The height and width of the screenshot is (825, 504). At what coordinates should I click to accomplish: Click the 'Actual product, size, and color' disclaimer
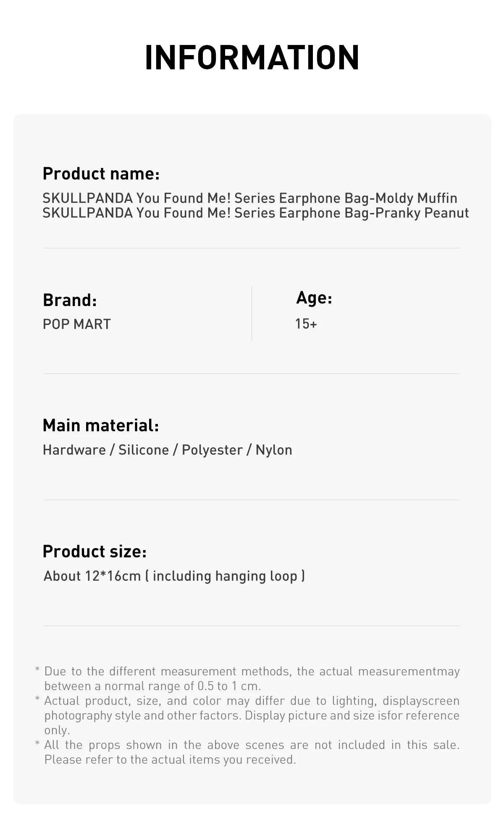coord(252,701)
